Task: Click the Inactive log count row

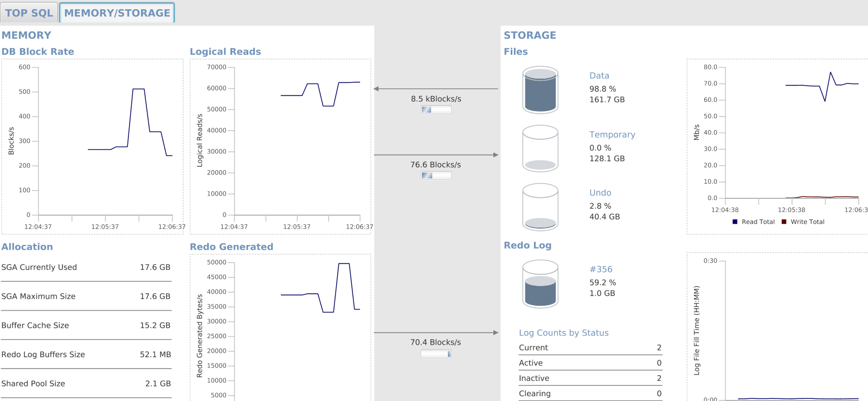Action: tap(590, 378)
